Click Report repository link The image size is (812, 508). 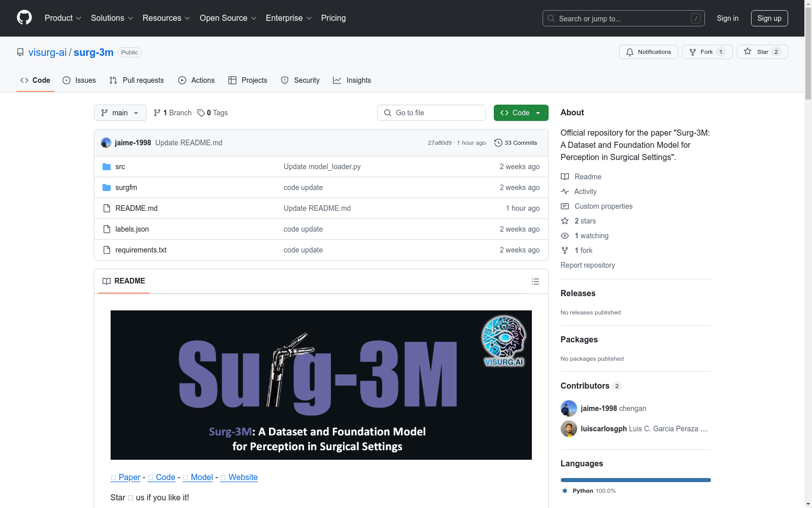[x=588, y=265]
